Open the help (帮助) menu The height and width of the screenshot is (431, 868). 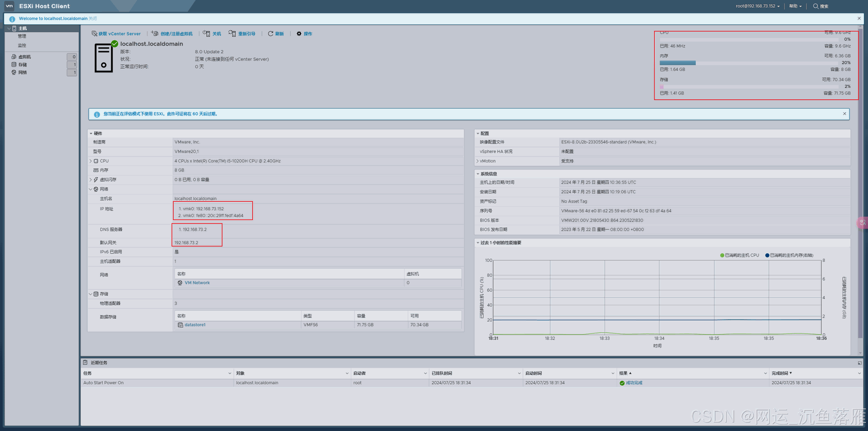[x=795, y=6]
